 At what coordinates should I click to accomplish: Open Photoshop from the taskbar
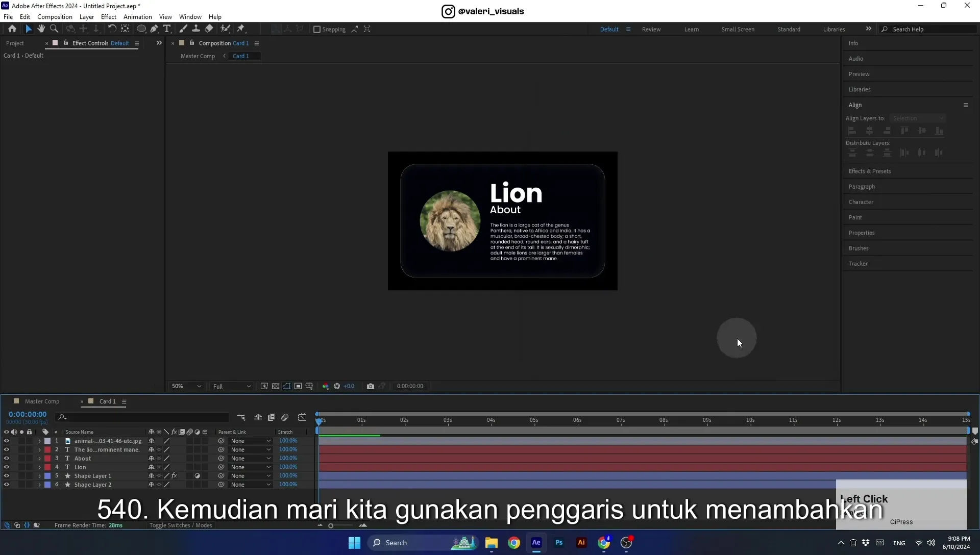coord(559,543)
